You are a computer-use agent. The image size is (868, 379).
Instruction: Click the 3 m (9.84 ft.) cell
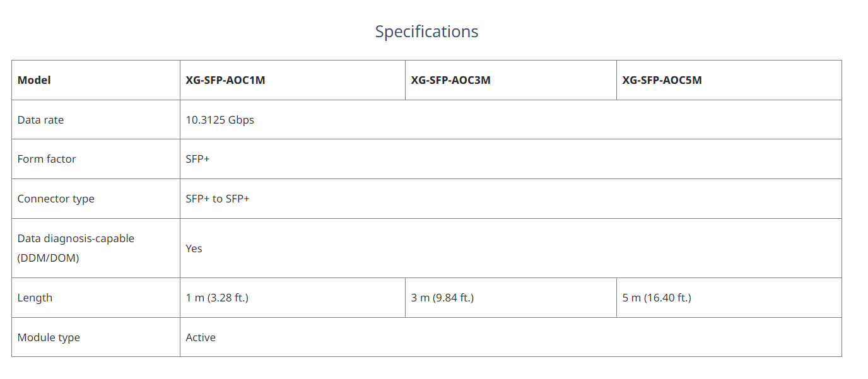pos(511,298)
